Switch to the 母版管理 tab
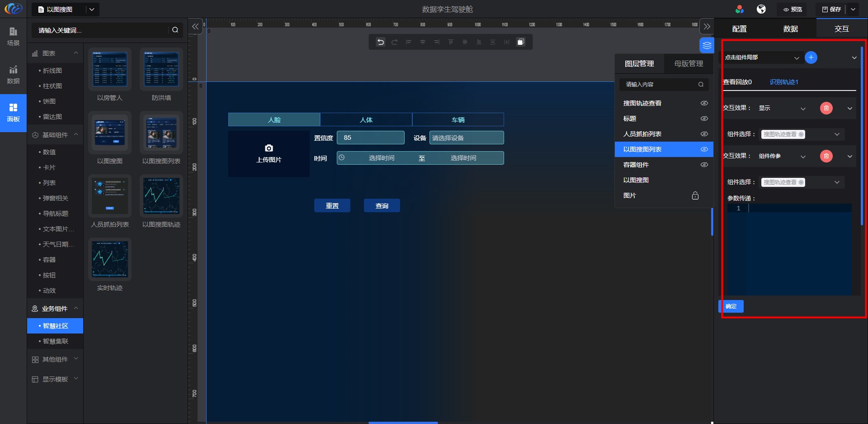 (689, 64)
